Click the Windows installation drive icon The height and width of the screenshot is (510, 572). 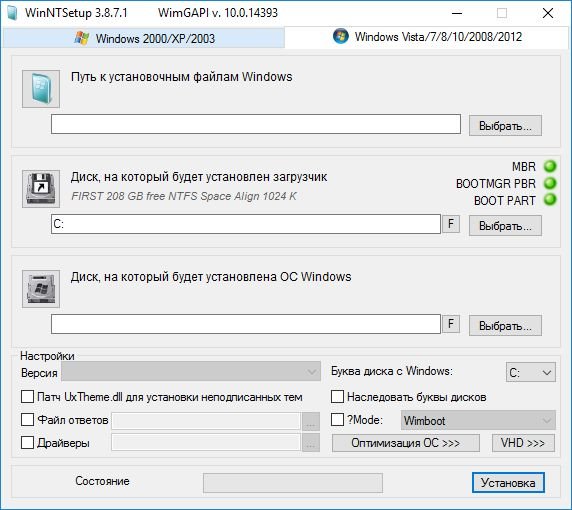(41, 289)
